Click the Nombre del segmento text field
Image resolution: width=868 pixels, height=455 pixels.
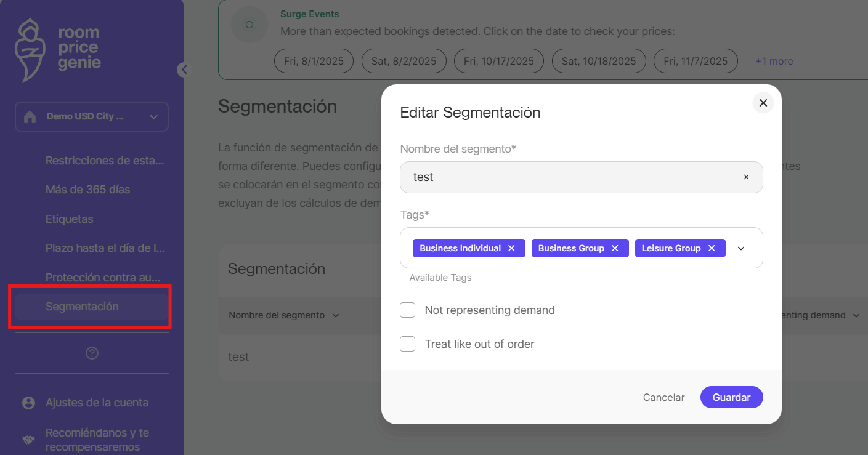coord(567,177)
